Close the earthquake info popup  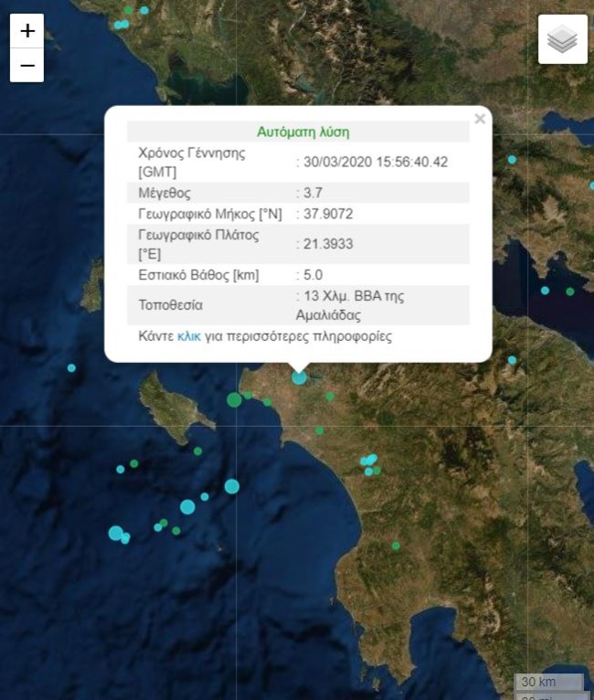click(480, 119)
